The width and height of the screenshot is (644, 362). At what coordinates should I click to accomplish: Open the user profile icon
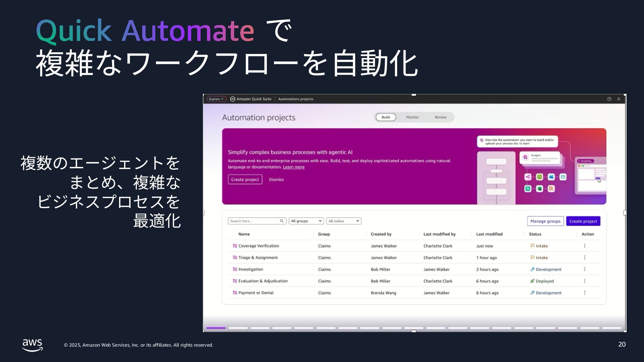click(x=619, y=99)
